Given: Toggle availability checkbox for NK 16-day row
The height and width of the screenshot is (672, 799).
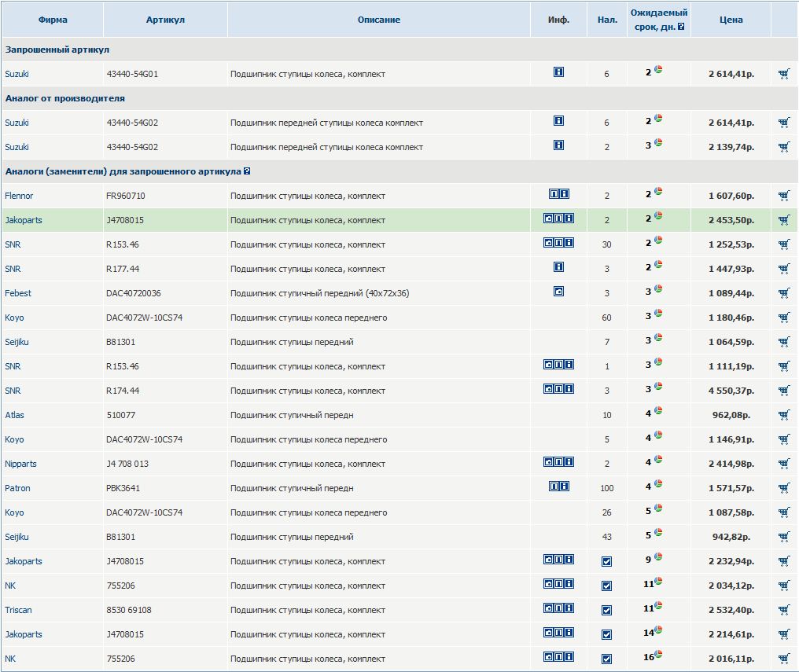Looking at the screenshot, I should coord(606,659).
